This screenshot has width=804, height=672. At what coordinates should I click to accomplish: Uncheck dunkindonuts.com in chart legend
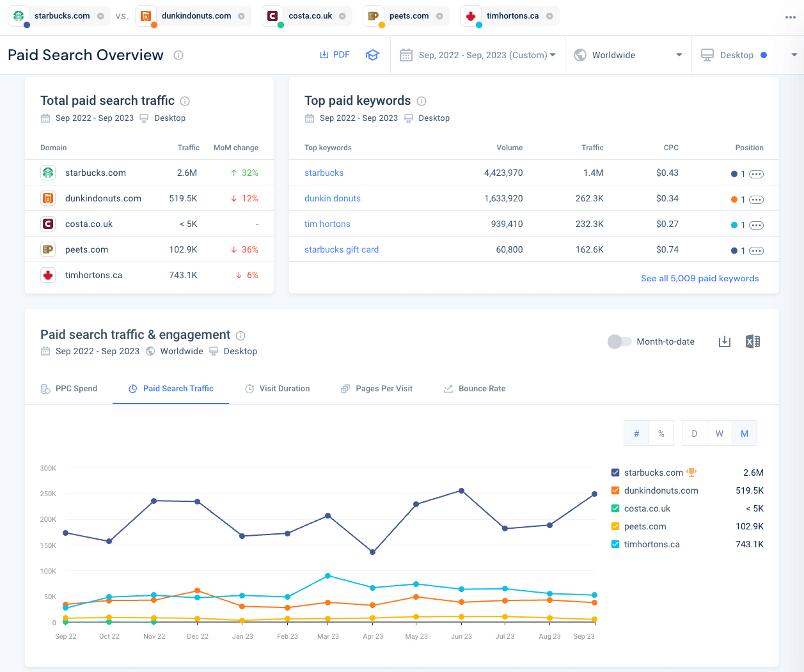click(x=615, y=490)
